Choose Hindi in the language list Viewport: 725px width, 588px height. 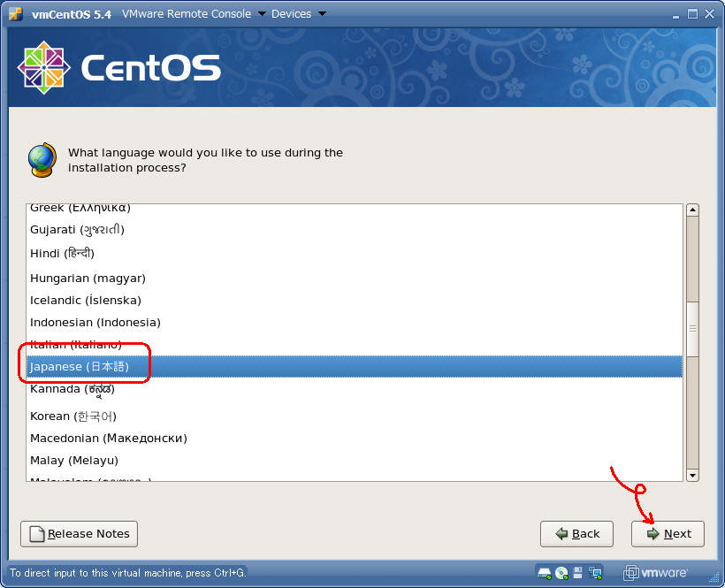pos(62,254)
